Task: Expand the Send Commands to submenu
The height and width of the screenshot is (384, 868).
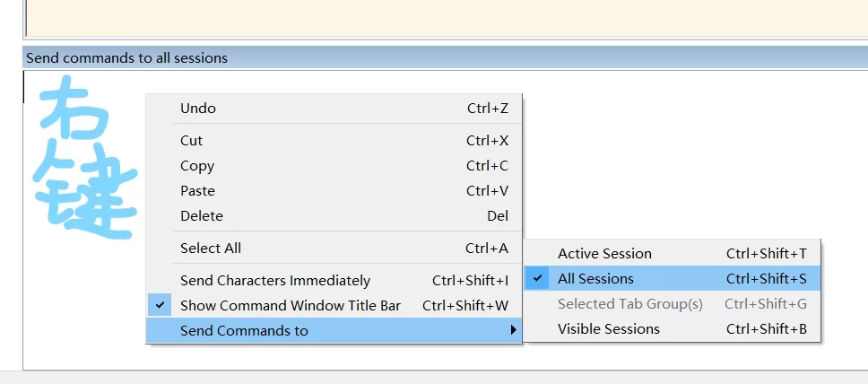Action: point(244,331)
